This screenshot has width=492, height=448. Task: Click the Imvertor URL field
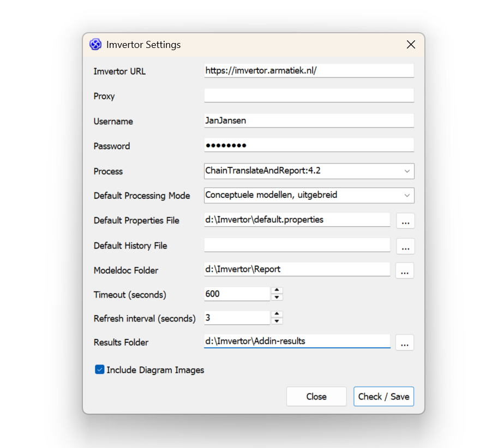click(x=309, y=71)
